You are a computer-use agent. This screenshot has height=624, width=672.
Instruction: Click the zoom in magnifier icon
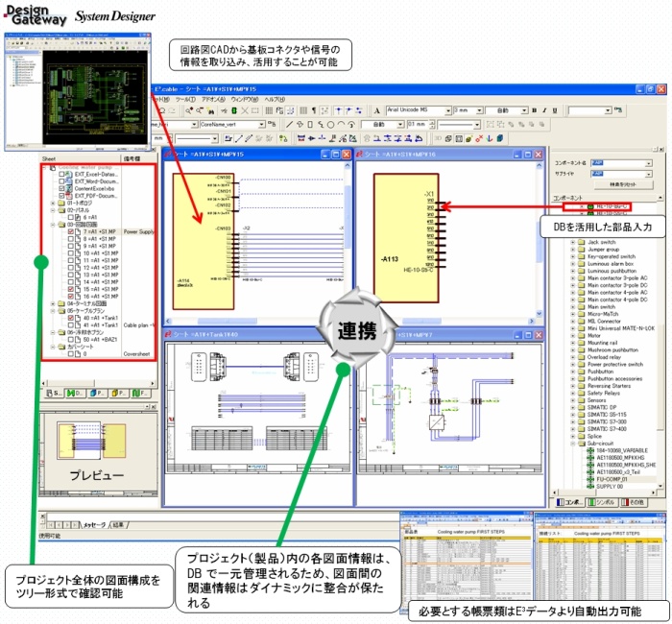[189, 110]
